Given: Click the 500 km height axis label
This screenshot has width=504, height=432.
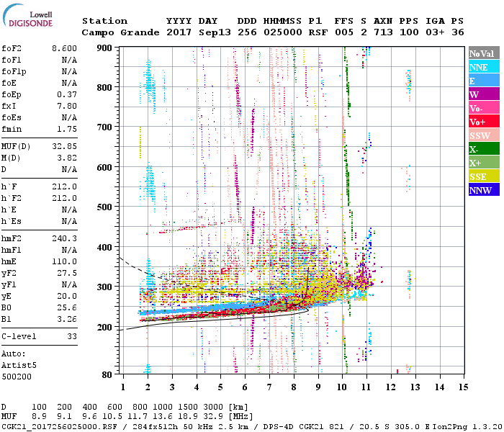Looking at the screenshot, I should [104, 207].
